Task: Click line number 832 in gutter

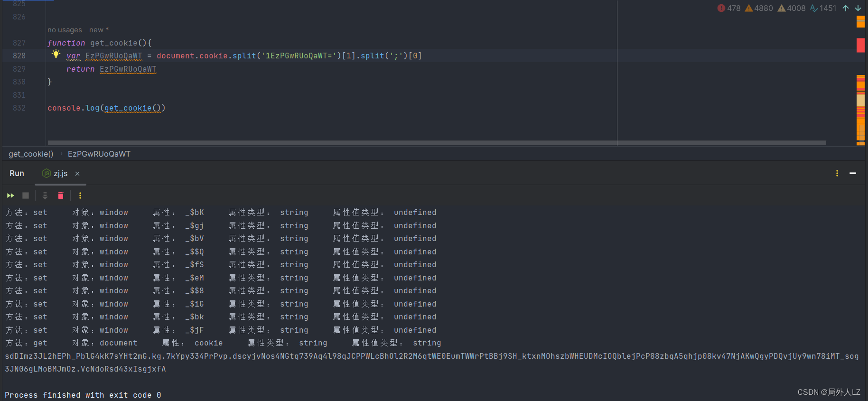Action: click(x=19, y=108)
